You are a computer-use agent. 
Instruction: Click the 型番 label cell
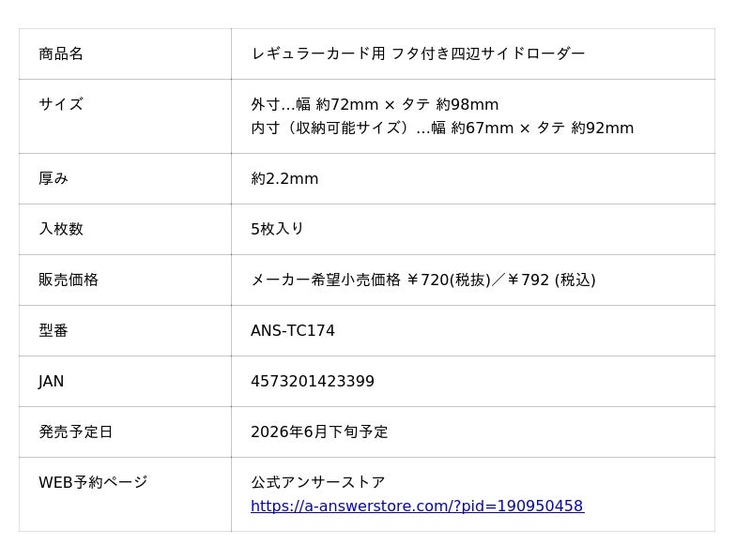pos(54,330)
